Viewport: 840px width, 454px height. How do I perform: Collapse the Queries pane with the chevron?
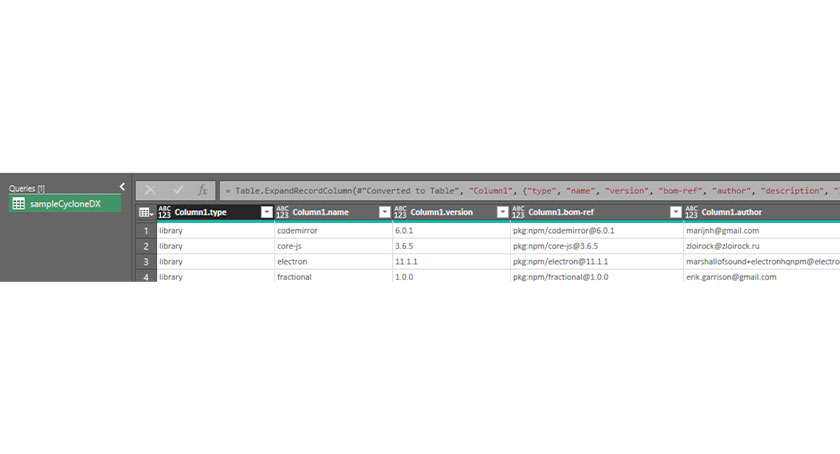(122, 187)
